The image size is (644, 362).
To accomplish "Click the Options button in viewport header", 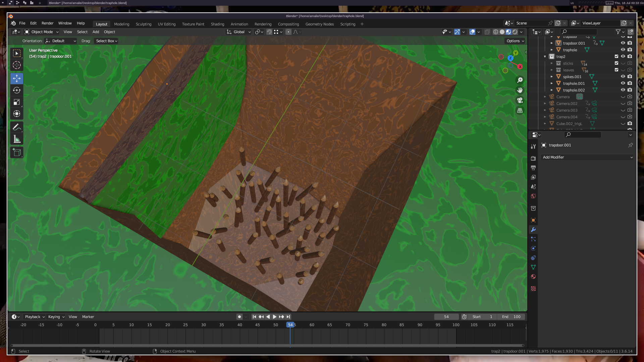I will click(515, 41).
